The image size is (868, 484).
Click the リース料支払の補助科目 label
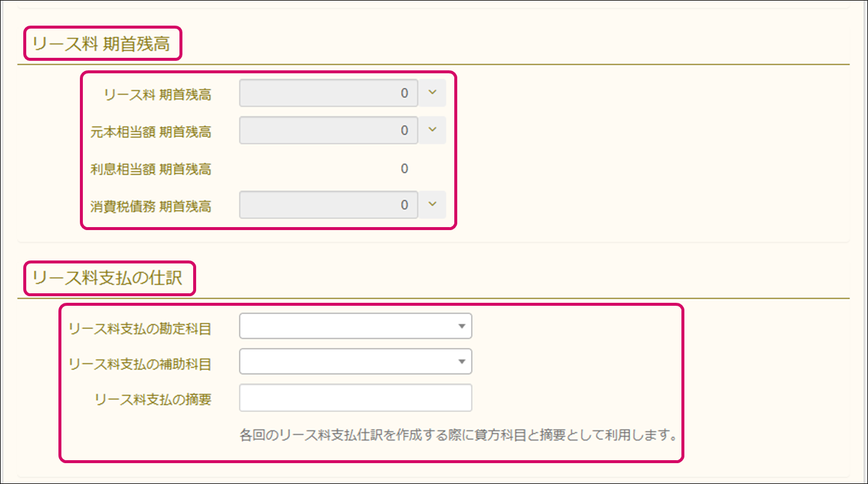click(140, 364)
